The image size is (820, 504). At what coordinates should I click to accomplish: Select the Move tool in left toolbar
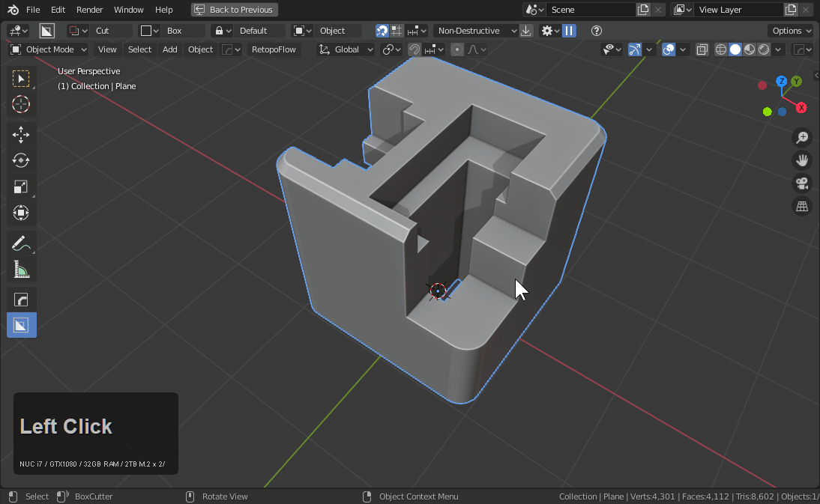point(21,135)
